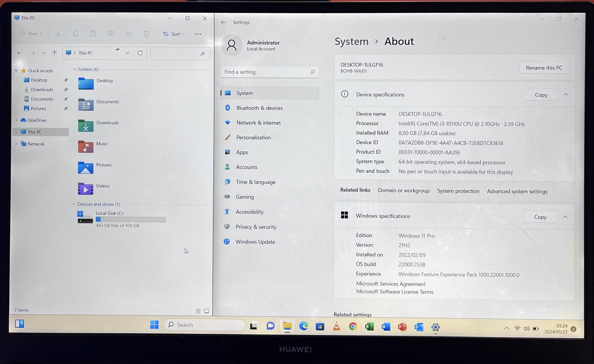Click the Rename this PC button

(544, 68)
